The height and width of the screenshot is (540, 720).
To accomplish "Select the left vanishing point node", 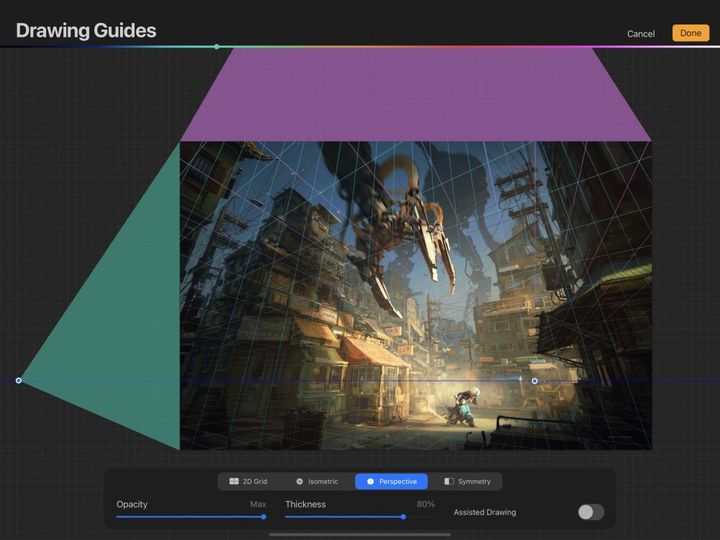I will click(x=19, y=380).
